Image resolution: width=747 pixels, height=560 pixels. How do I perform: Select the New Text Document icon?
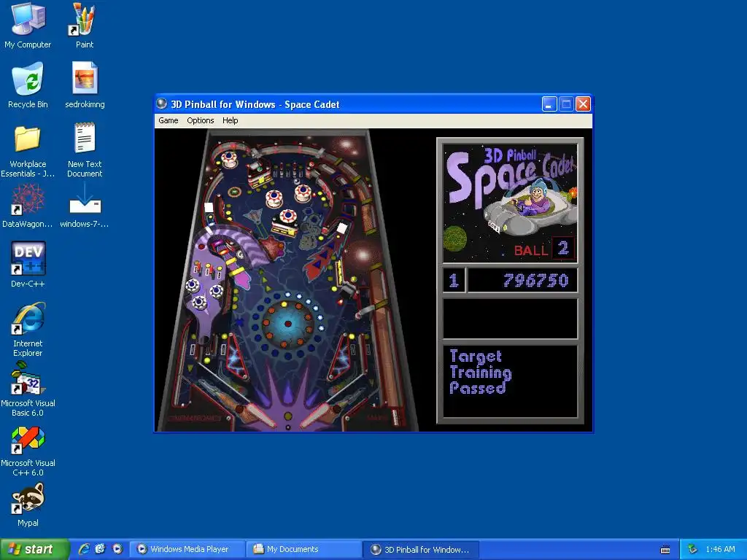pos(85,150)
